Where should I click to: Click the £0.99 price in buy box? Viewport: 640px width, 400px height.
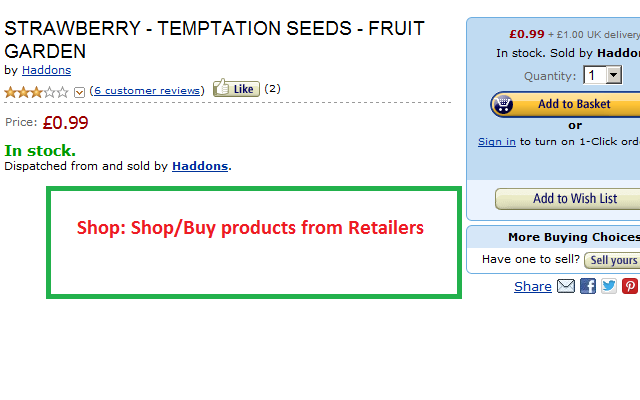(x=527, y=34)
